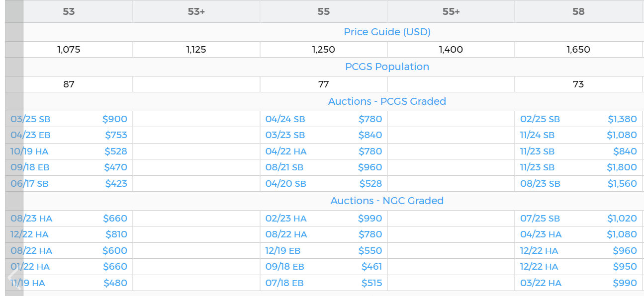Screen dimensions: 644x296
Task: Open the PCGS Population link
Action: 387,67
